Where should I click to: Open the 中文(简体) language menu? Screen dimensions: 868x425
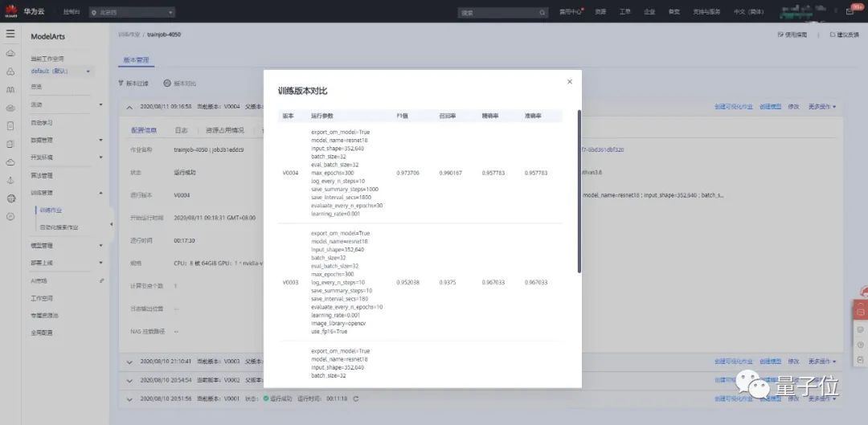point(748,12)
